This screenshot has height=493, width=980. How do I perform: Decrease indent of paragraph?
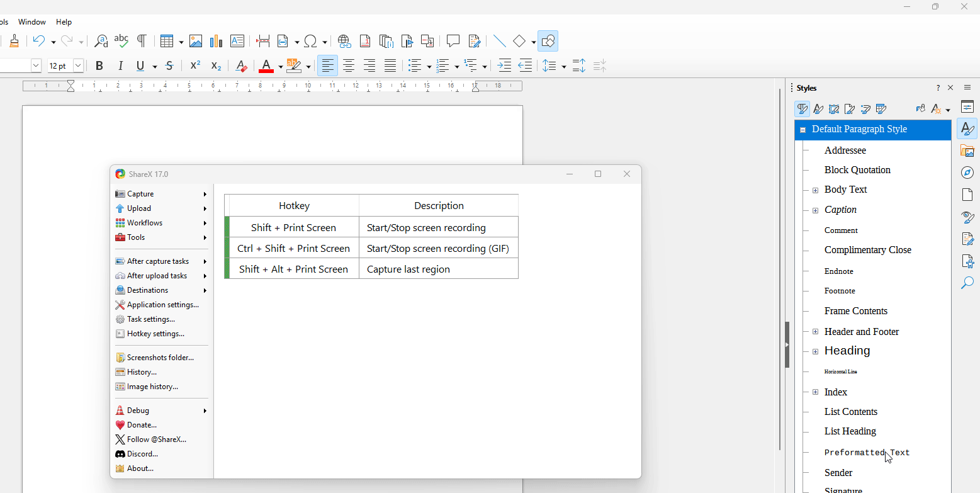(525, 65)
